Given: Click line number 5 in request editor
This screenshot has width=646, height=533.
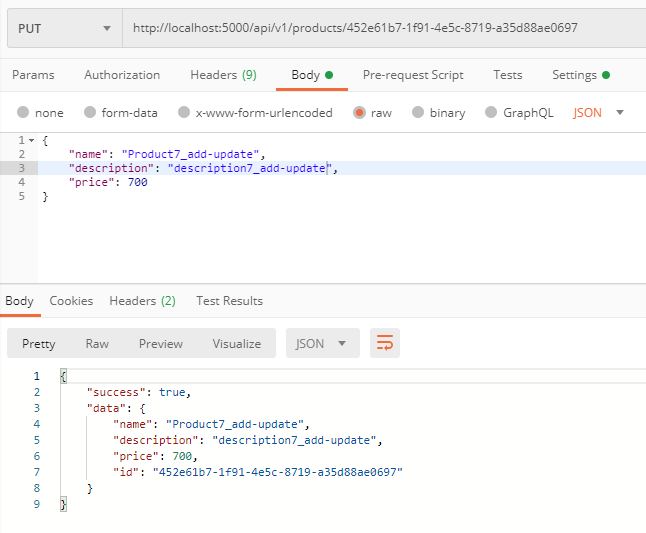Looking at the screenshot, I should tap(21, 196).
